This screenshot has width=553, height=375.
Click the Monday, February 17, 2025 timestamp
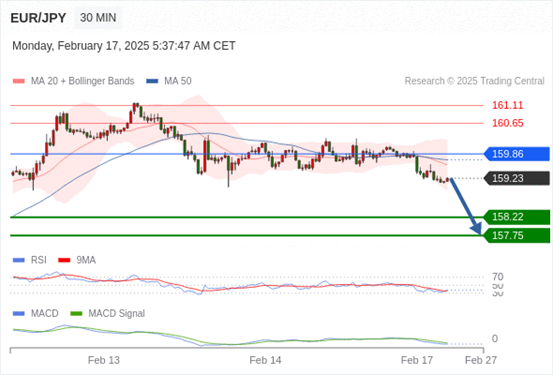point(124,46)
